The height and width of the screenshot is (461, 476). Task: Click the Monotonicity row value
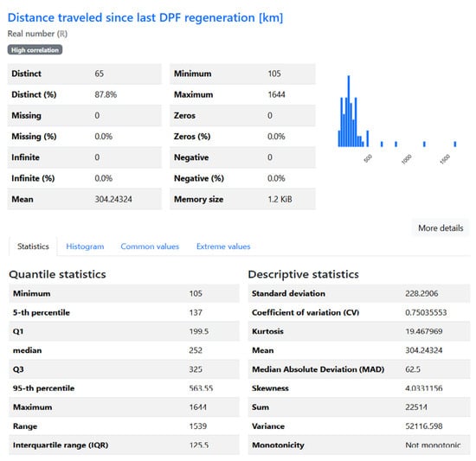pyautogui.click(x=433, y=445)
